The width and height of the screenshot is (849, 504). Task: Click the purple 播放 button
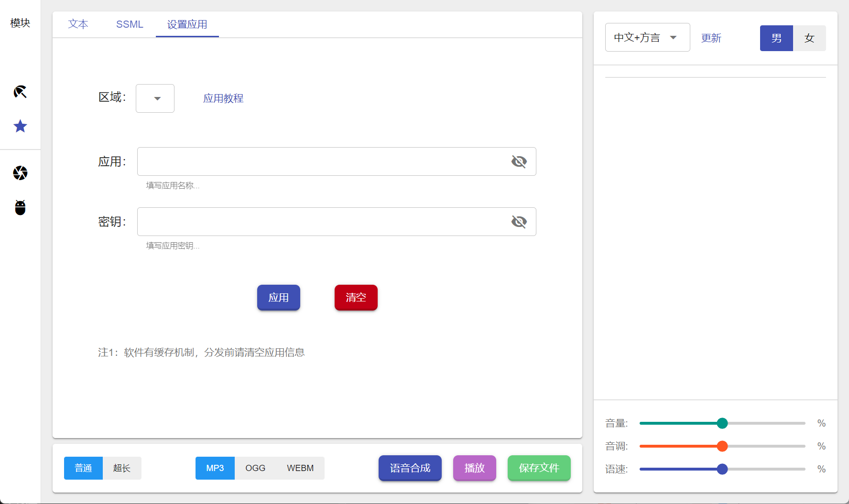pos(475,468)
